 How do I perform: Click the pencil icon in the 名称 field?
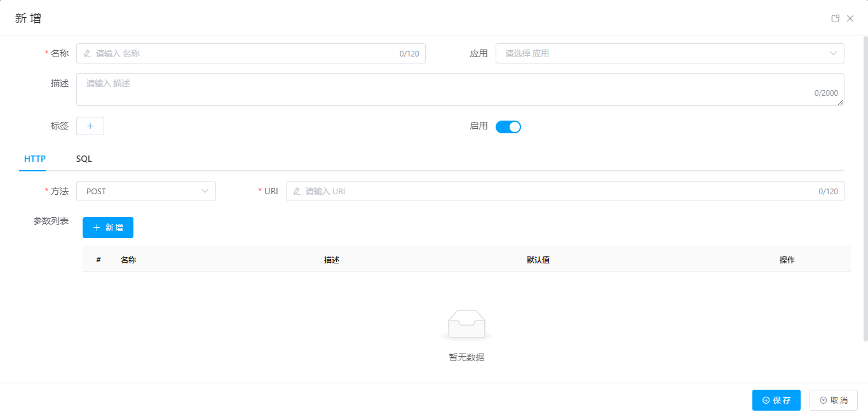point(87,53)
